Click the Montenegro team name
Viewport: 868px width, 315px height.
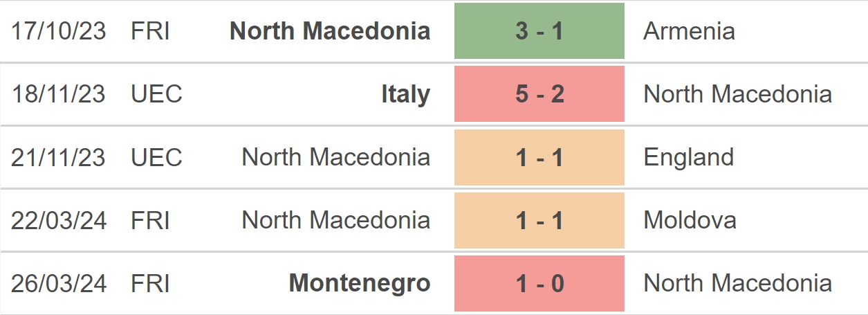359,283
